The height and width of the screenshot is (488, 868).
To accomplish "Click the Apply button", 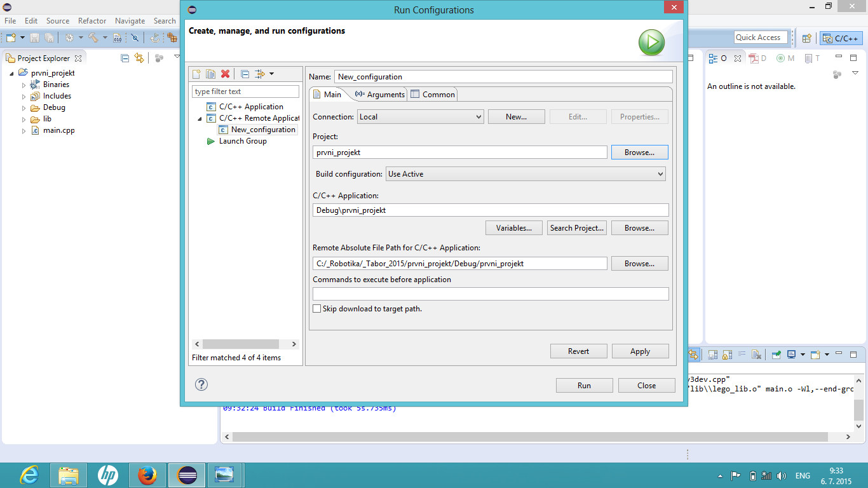I will [640, 351].
